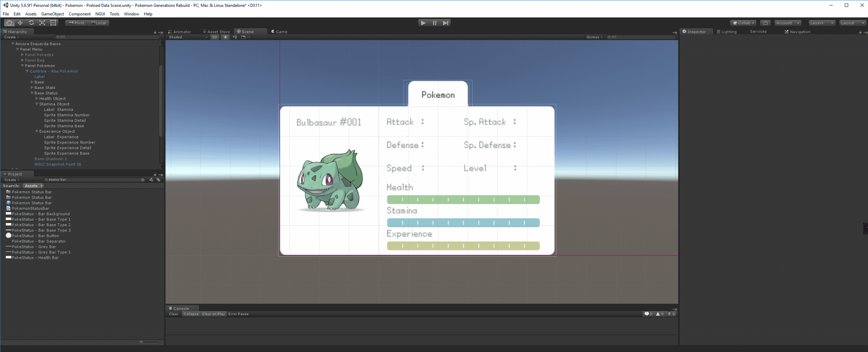Open the Shaded draw mode dropdown
The image size is (868, 352).
point(188,37)
